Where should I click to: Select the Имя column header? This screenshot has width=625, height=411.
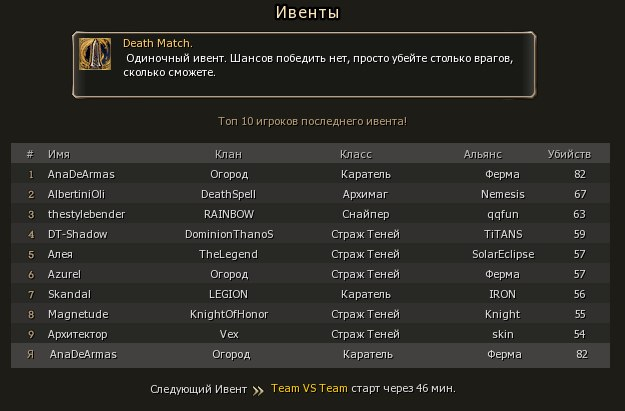[59, 154]
